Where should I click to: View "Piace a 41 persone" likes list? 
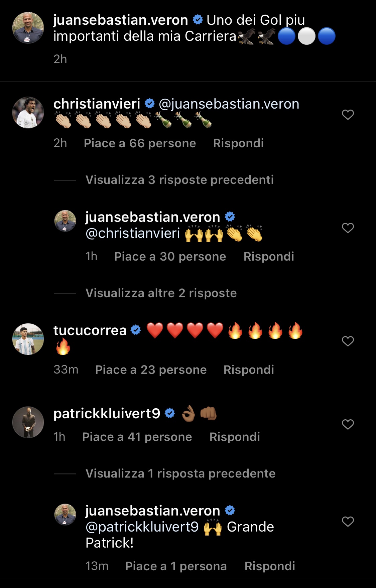(137, 437)
